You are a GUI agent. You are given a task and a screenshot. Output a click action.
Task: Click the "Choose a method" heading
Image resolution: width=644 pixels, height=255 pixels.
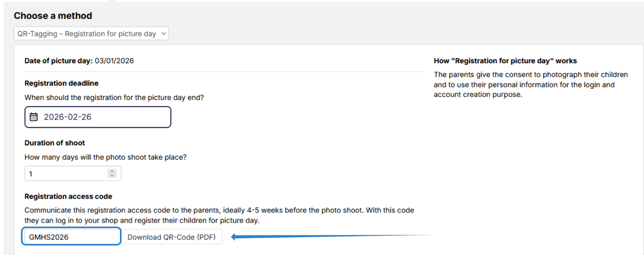53,16
